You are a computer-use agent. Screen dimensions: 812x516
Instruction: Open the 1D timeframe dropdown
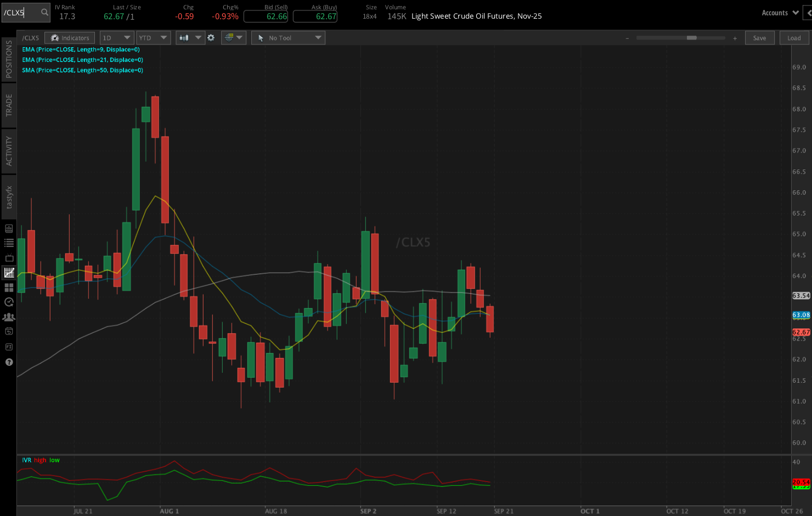pyautogui.click(x=117, y=38)
